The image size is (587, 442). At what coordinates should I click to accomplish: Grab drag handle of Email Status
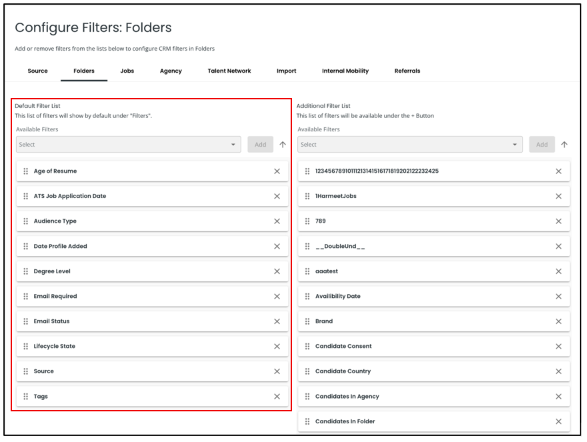tap(26, 321)
